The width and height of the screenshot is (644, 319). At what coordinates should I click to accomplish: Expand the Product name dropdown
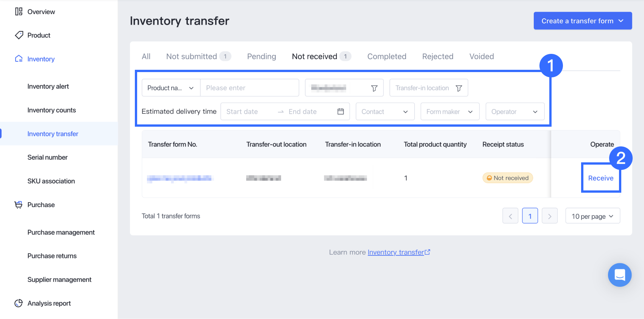[171, 88]
